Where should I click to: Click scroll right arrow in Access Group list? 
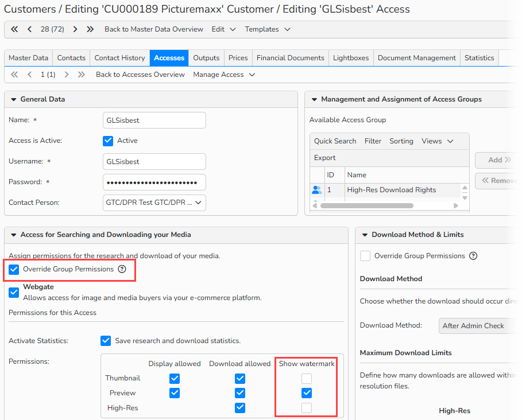(x=456, y=205)
